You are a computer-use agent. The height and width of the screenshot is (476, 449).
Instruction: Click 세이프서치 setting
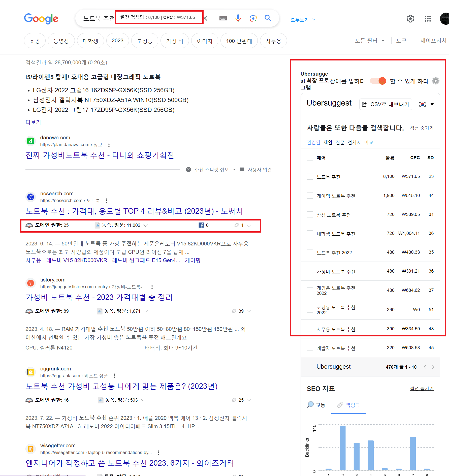[433, 41]
